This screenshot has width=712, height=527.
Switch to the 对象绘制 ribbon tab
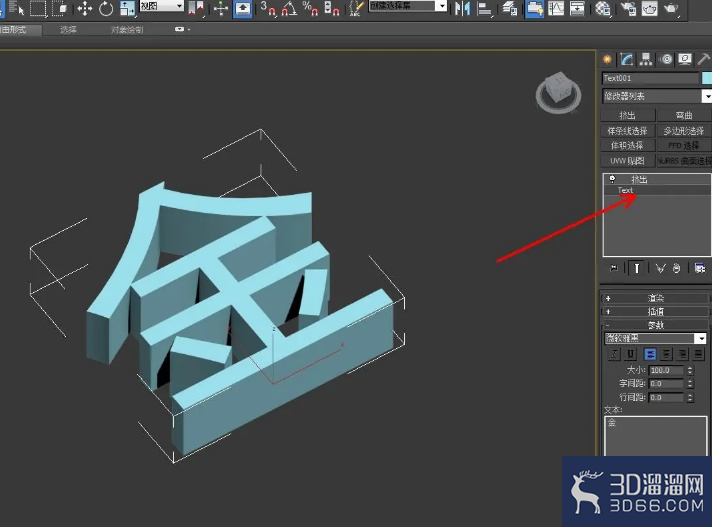(127, 30)
